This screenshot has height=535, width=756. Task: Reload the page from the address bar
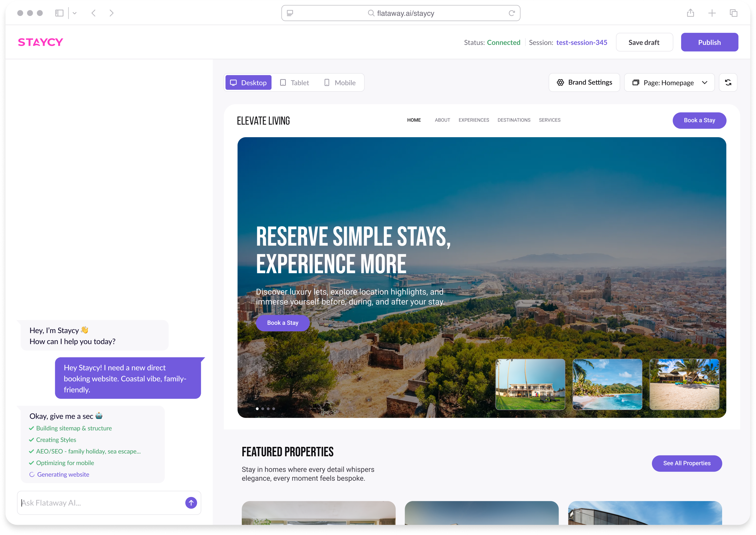coord(511,13)
